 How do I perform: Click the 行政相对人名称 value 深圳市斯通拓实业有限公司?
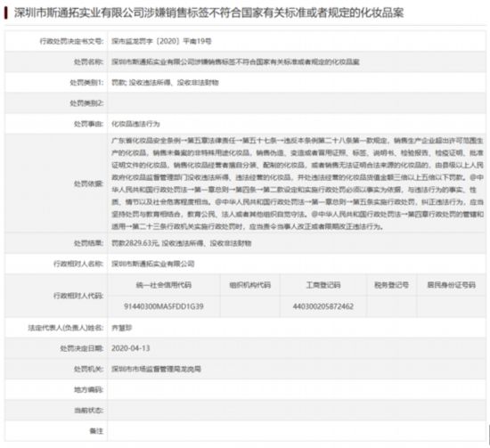[153, 264]
